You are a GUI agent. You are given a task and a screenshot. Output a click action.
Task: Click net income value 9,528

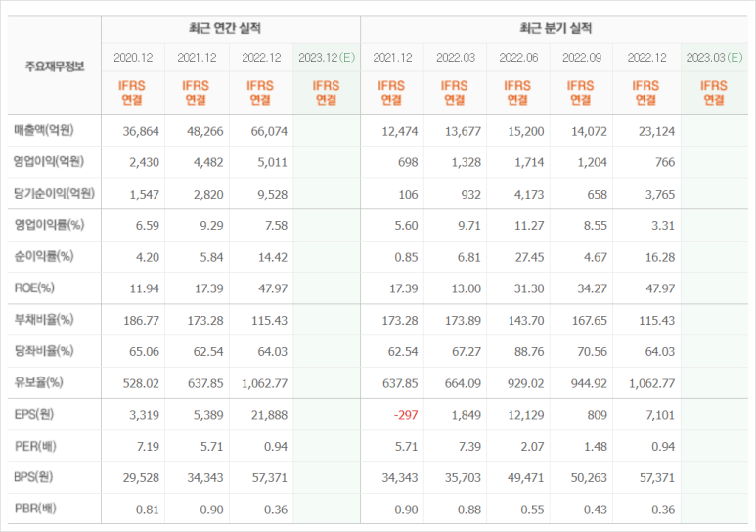click(273, 195)
